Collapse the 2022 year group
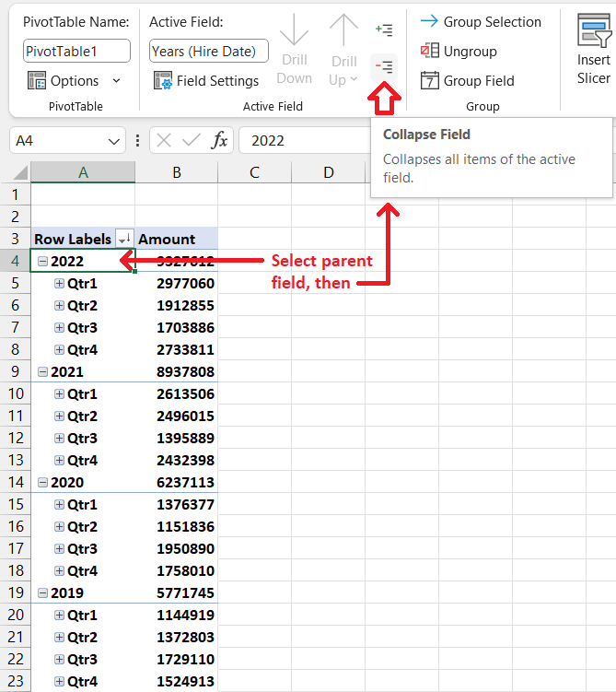The width and height of the screenshot is (616, 692). pyautogui.click(x=42, y=262)
